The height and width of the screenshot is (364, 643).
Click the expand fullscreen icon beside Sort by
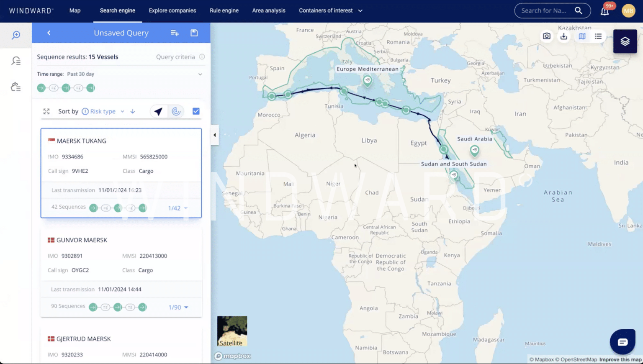point(46,111)
